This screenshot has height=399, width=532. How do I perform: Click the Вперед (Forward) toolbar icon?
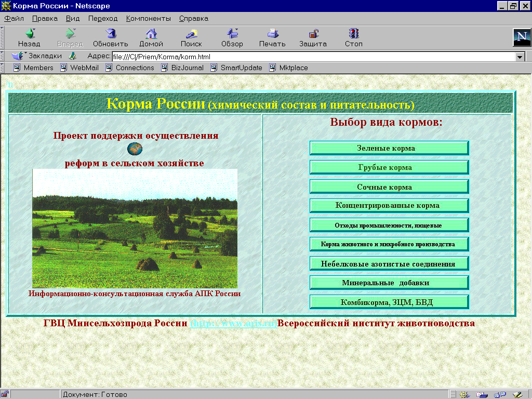70,34
